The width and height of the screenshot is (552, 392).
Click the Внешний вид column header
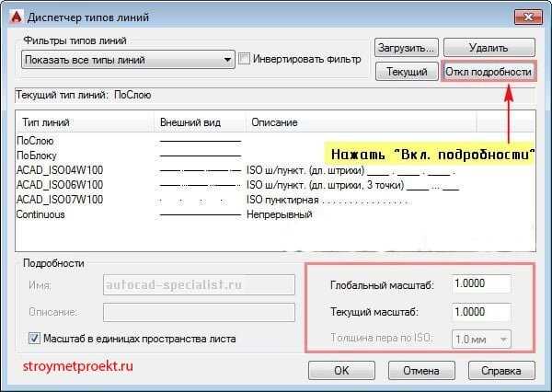click(x=200, y=122)
